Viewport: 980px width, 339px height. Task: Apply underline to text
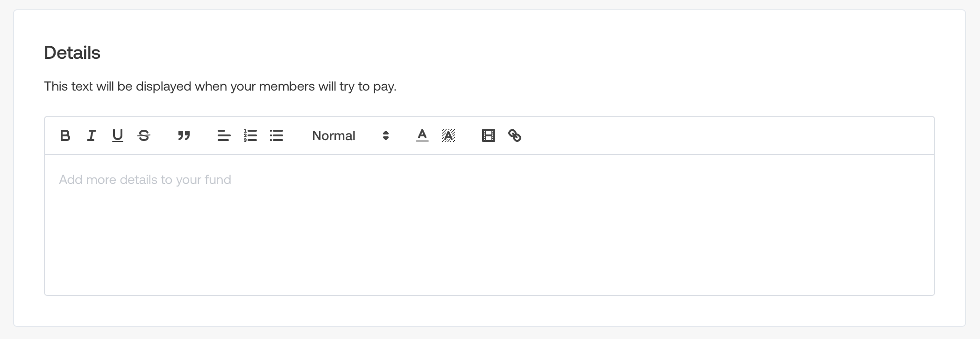(118, 136)
